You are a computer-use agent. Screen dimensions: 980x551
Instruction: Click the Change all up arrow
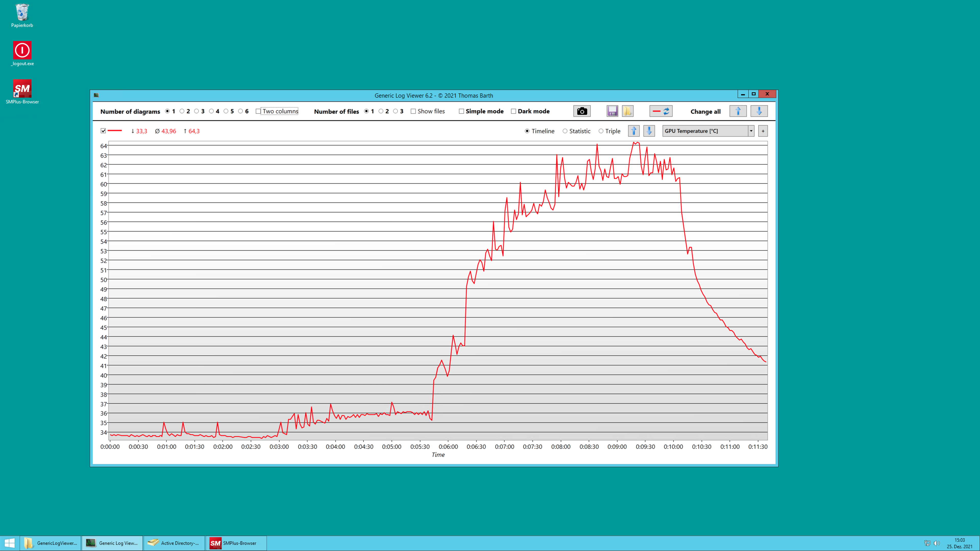[738, 111]
